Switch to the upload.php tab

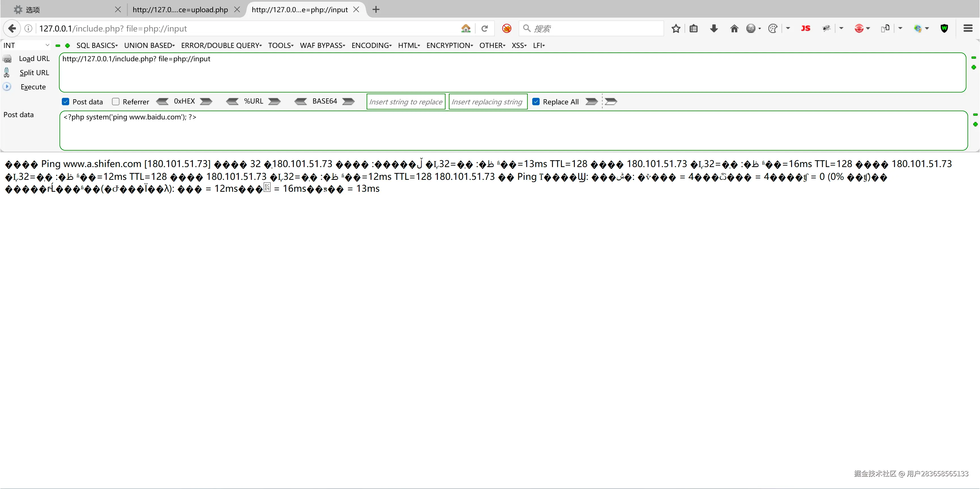180,10
